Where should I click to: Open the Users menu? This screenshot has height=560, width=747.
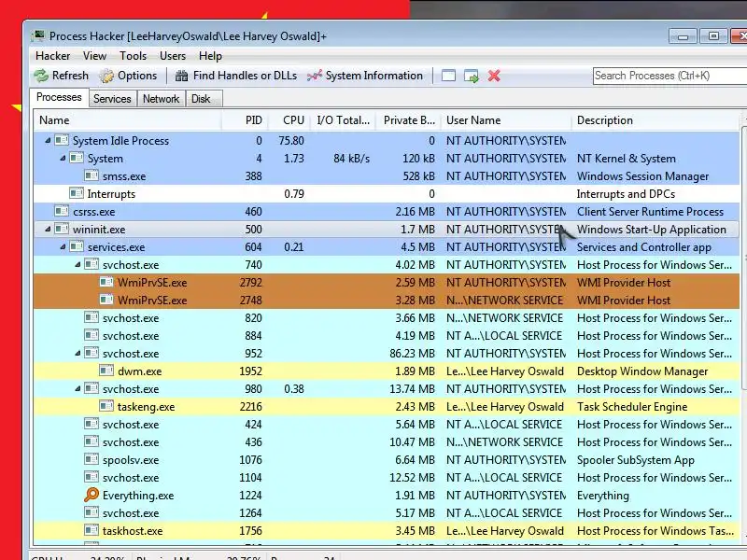coord(173,56)
